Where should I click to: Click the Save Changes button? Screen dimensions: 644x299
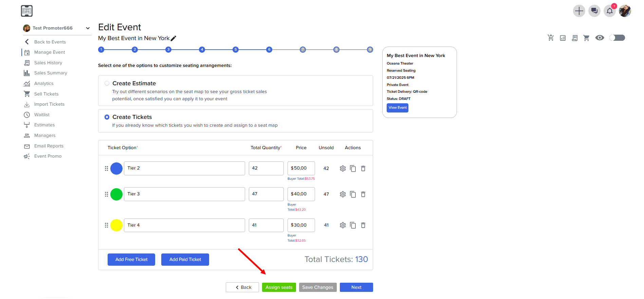[x=318, y=287]
